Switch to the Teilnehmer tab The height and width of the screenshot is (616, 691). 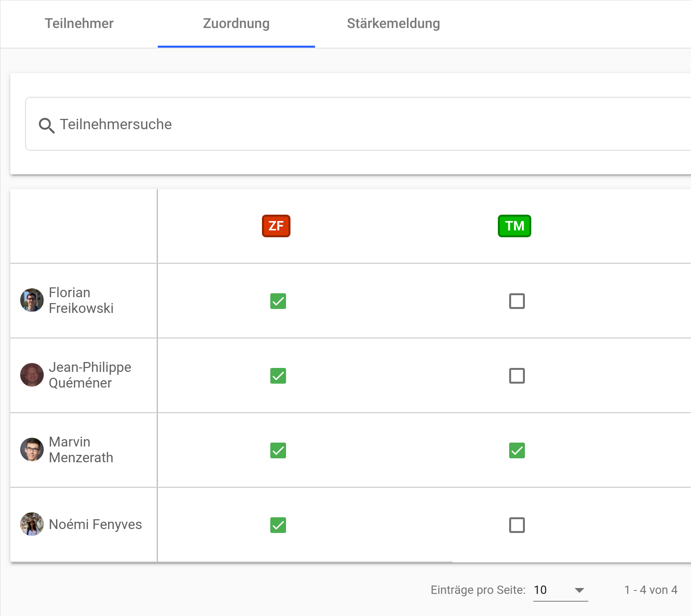point(79,24)
